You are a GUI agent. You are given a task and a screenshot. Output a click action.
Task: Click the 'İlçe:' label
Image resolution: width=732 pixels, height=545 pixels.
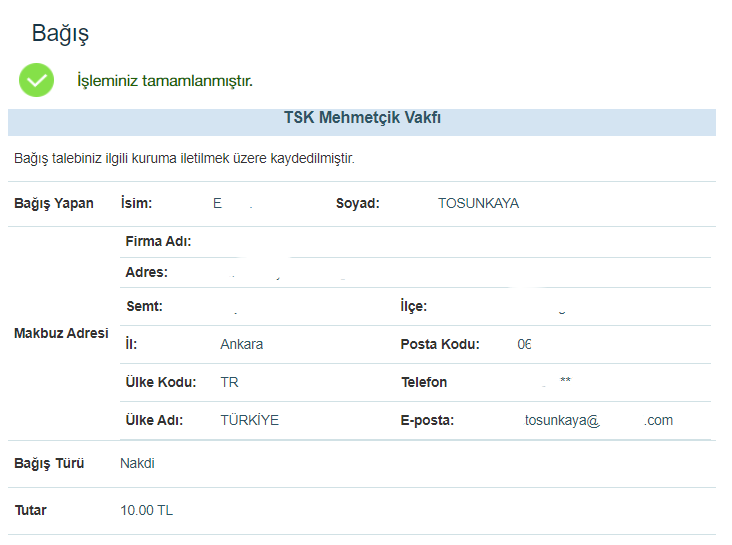(414, 306)
